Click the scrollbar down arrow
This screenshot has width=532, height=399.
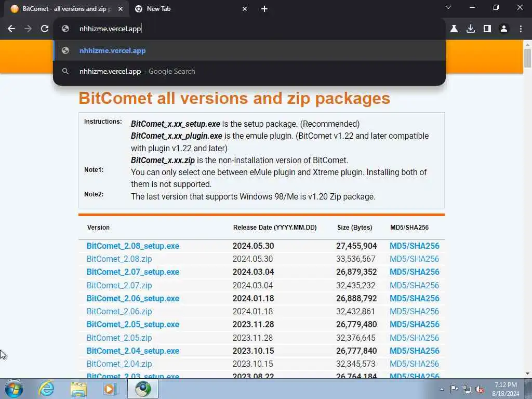tap(527, 374)
